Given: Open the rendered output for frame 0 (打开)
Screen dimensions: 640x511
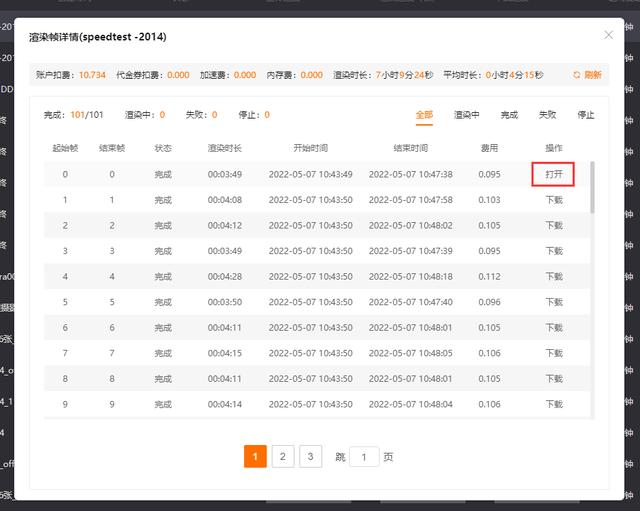Looking at the screenshot, I should 553,174.
